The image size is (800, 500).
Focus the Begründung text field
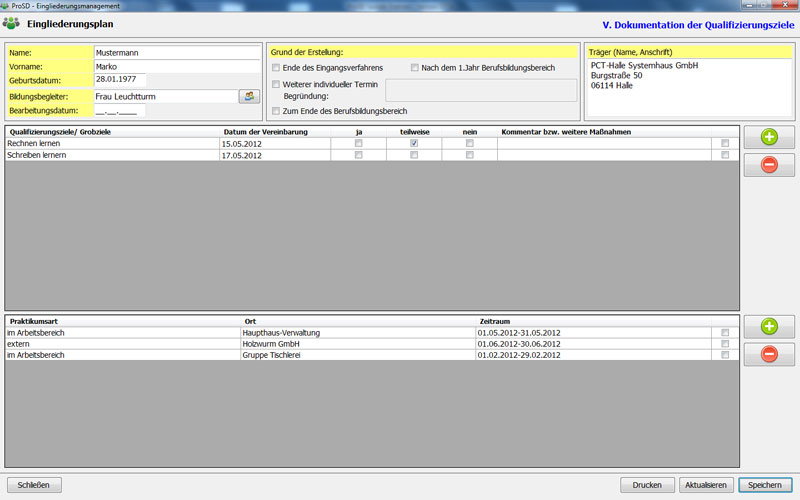(x=480, y=91)
